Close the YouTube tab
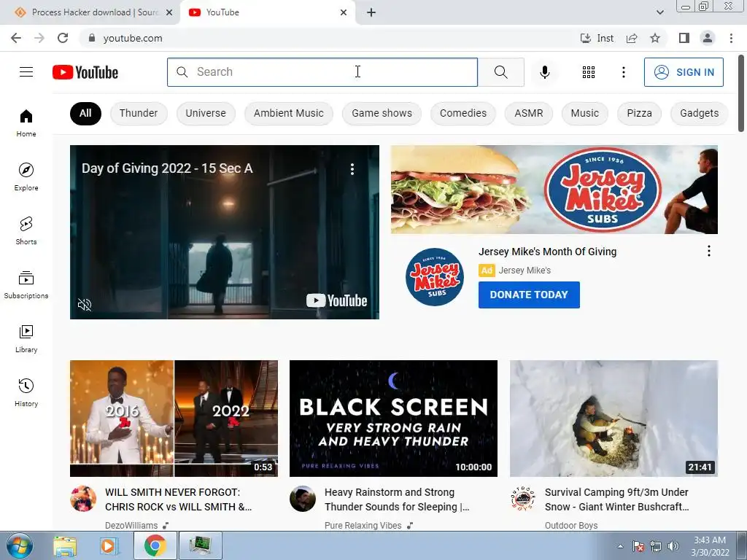The width and height of the screenshot is (747, 560). [x=344, y=12]
